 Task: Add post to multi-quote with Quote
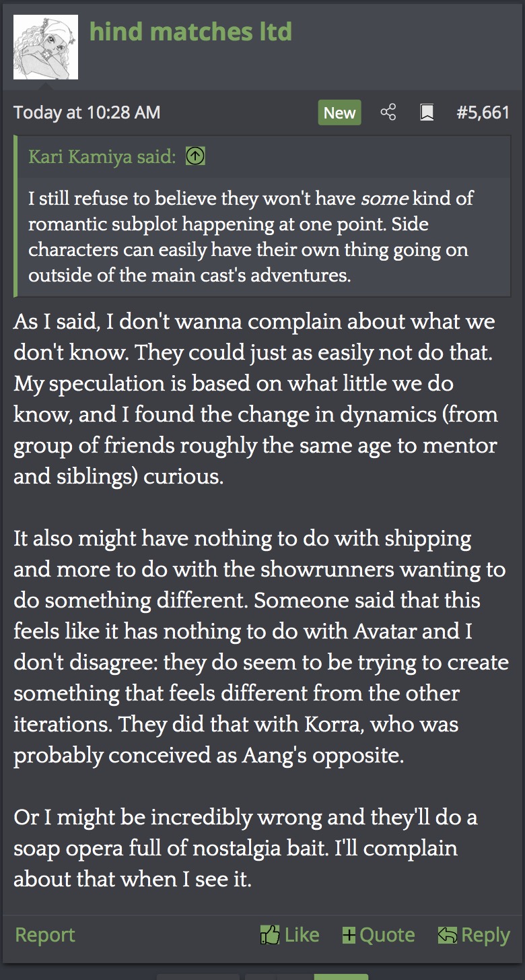click(387, 935)
